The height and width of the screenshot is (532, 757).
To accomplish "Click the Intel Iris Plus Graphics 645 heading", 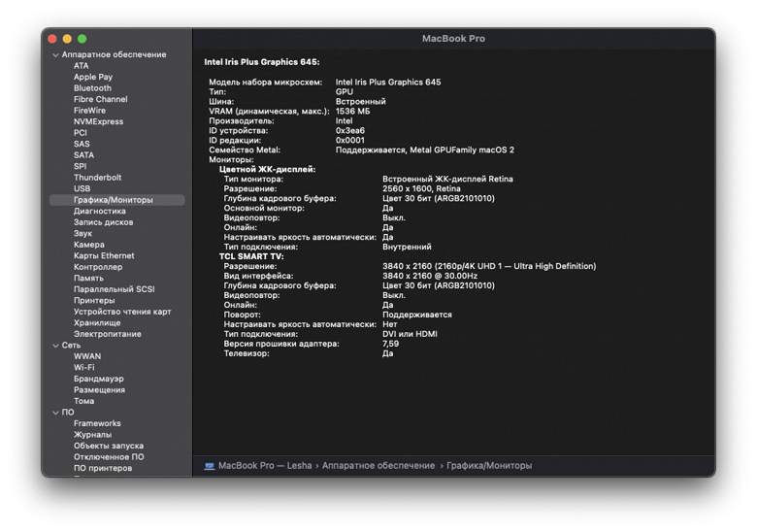I will (x=262, y=62).
